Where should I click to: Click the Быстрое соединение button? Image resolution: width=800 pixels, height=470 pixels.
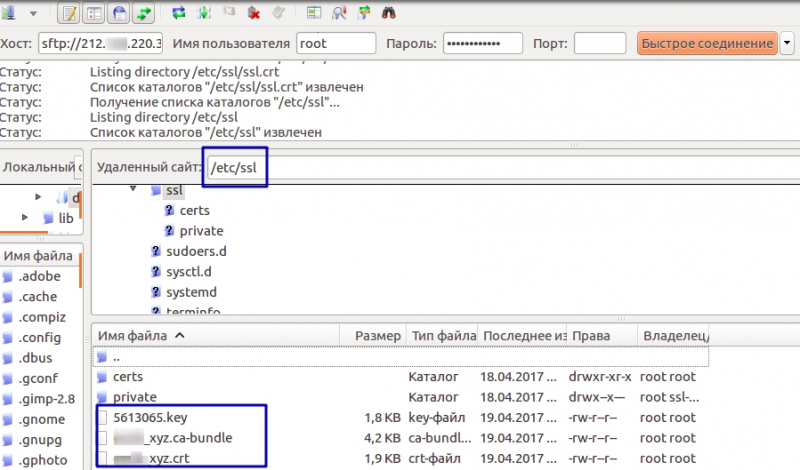(x=707, y=43)
